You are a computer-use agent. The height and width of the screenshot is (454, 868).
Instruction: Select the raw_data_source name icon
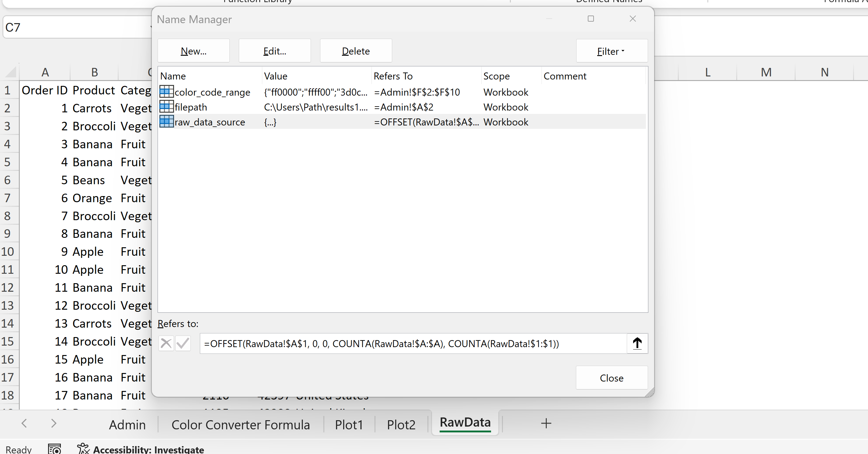click(166, 121)
